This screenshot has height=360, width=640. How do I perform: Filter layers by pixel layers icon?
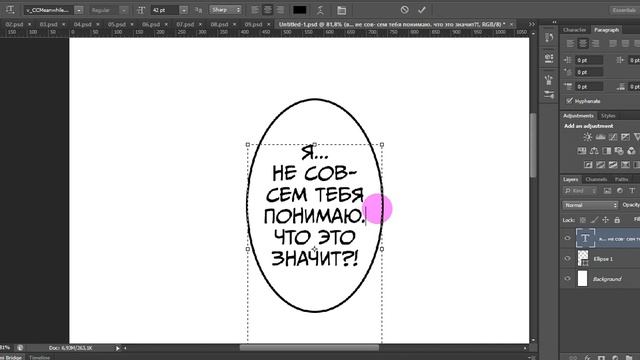coord(607,191)
